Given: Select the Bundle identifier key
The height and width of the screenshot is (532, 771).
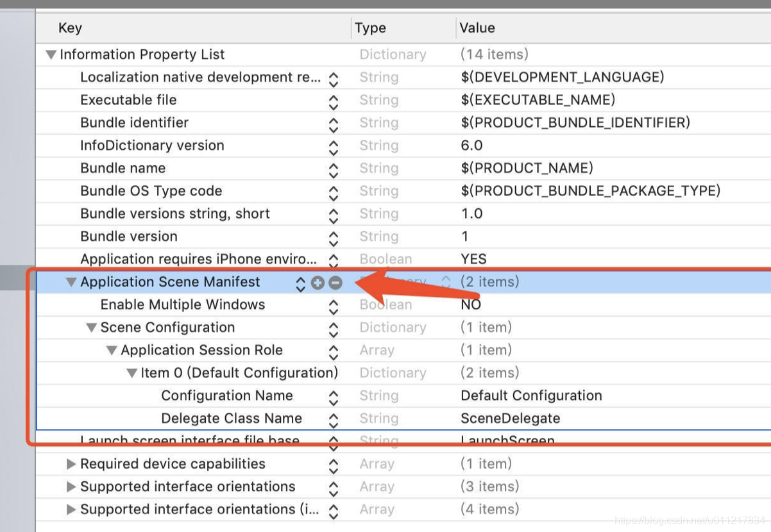Looking at the screenshot, I should point(134,122).
